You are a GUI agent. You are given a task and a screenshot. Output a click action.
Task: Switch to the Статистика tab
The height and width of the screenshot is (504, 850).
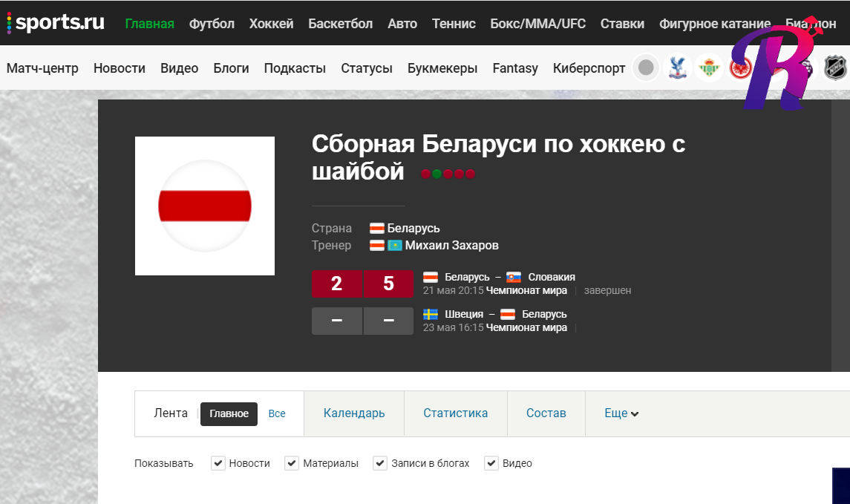click(x=455, y=413)
